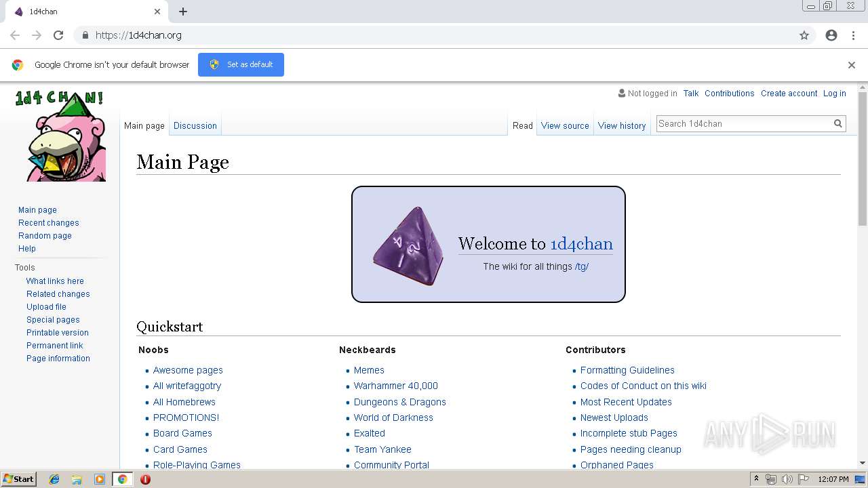Open the View history tab

tap(622, 125)
